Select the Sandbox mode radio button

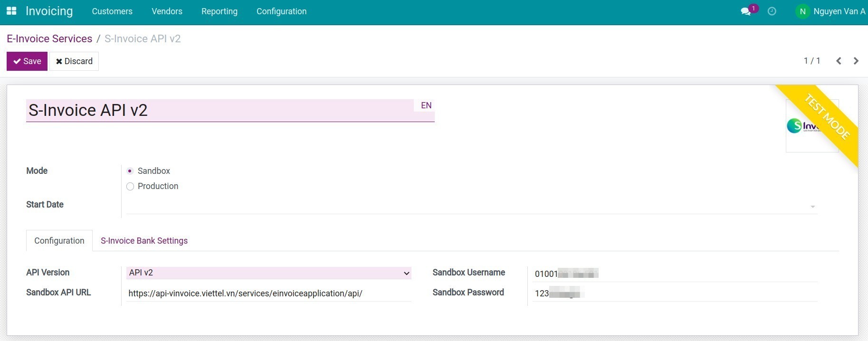[x=130, y=171]
